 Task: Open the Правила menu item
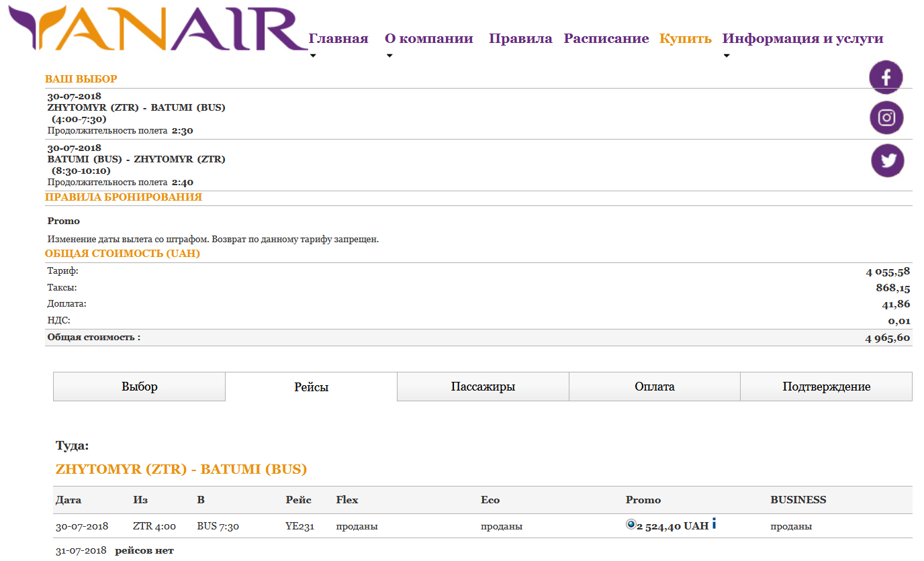[520, 39]
